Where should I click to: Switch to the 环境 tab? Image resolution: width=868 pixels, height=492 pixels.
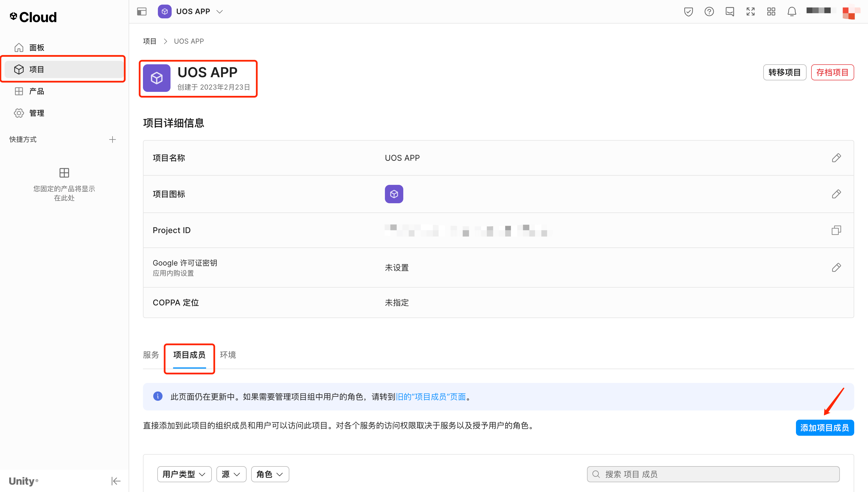[228, 355]
